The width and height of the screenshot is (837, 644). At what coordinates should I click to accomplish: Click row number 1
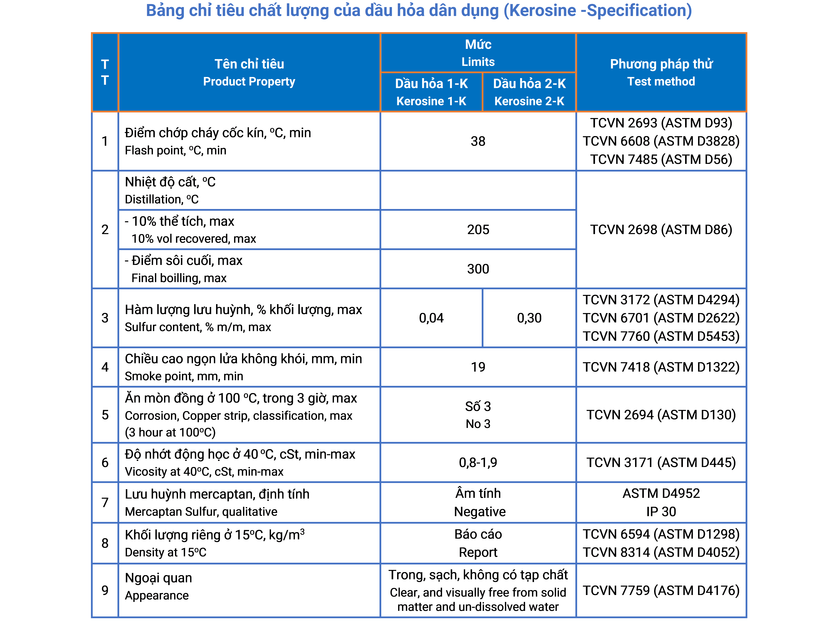[105, 141]
